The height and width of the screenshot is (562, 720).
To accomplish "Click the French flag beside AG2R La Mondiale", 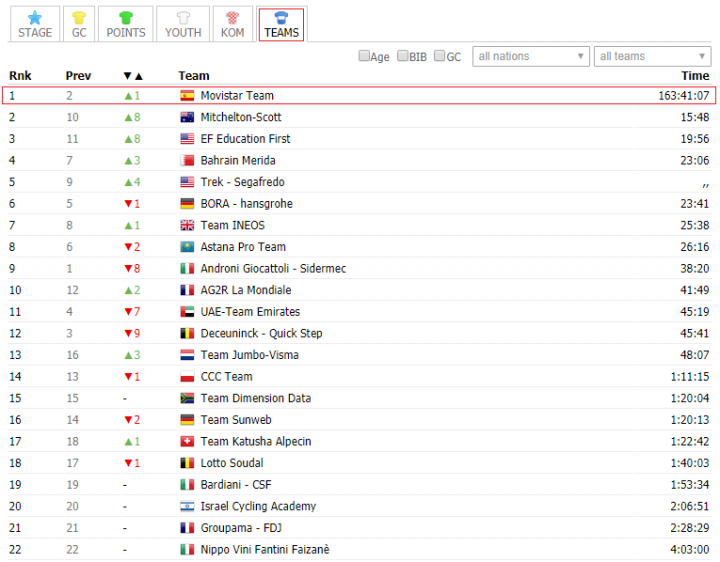I will [187, 290].
